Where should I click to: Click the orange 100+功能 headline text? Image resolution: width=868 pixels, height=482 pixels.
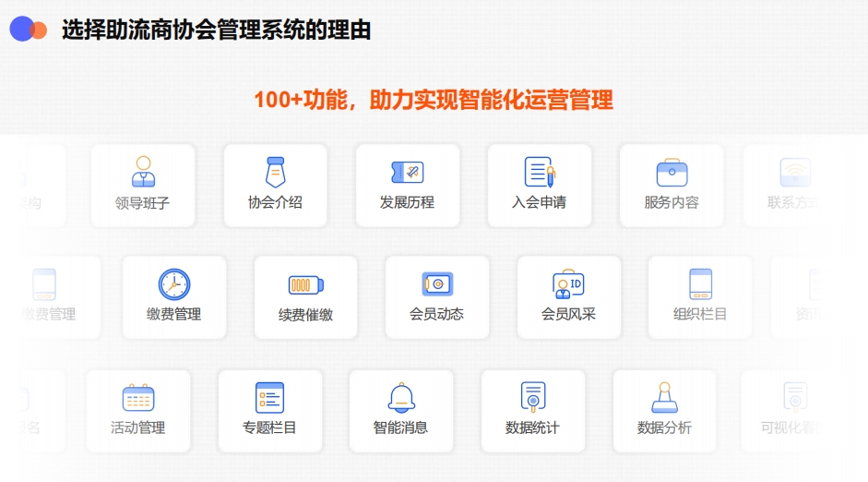pyautogui.click(x=434, y=100)
